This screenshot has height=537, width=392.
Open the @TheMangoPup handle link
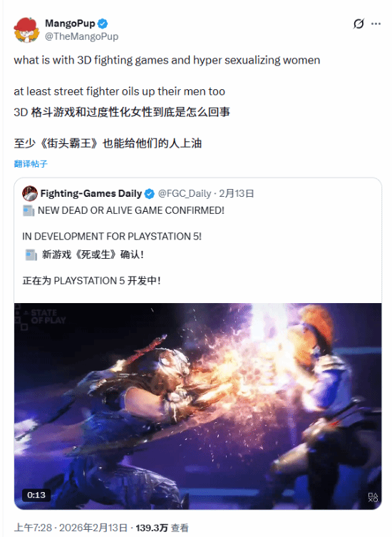coord(81,36)
